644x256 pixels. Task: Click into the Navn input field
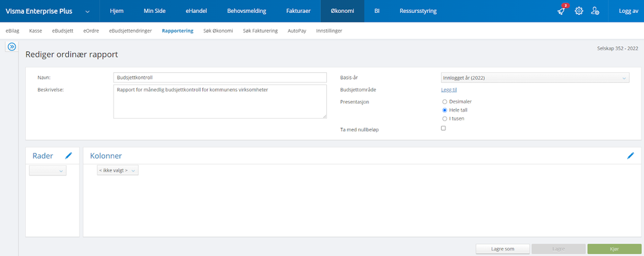pos(220,77)
